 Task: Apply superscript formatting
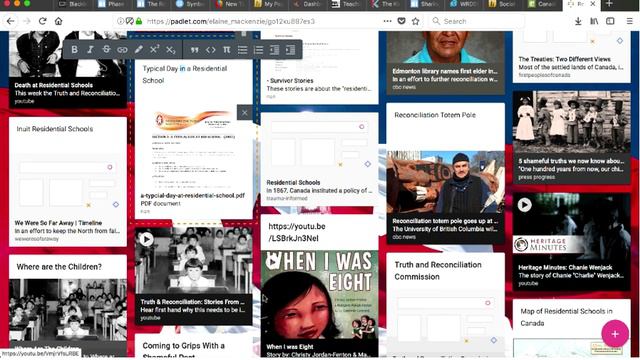click(x=154, y=50)
